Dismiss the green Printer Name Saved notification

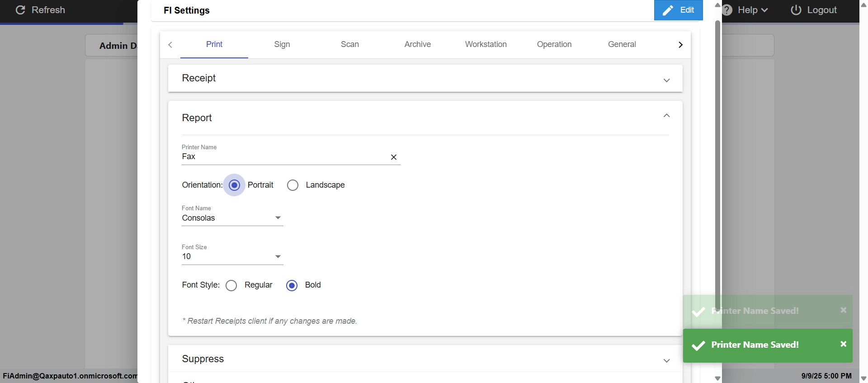tap(843, 344)
